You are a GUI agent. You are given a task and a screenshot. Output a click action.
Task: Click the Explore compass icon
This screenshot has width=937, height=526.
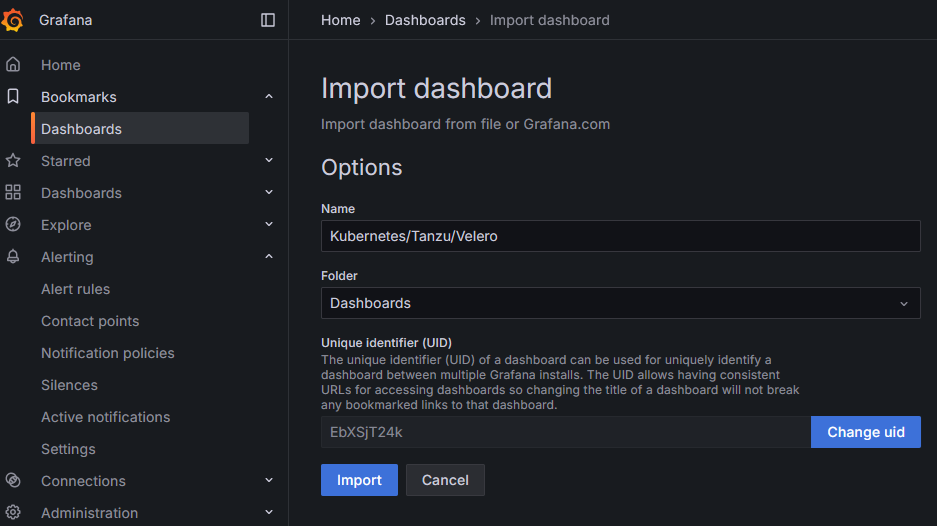coord(13,224)
